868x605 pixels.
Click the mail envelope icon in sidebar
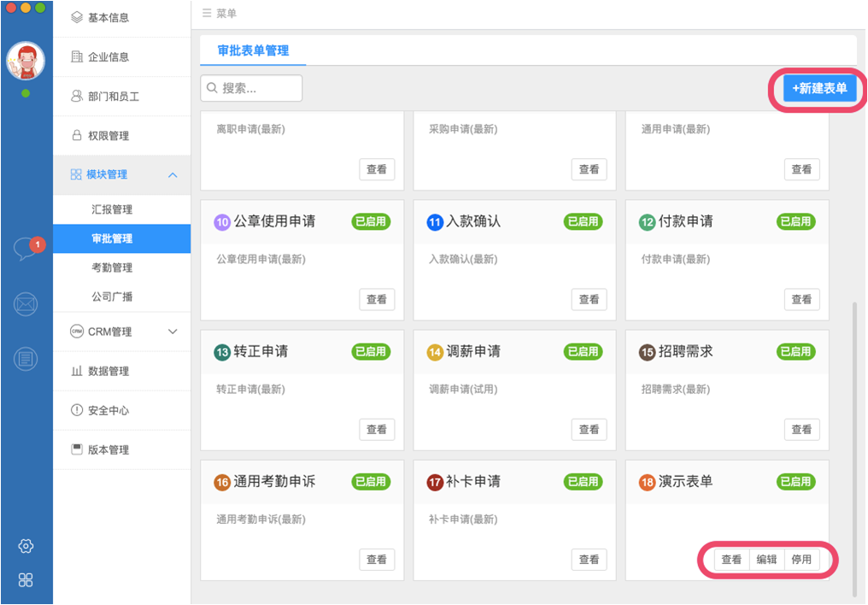point(25,304)
